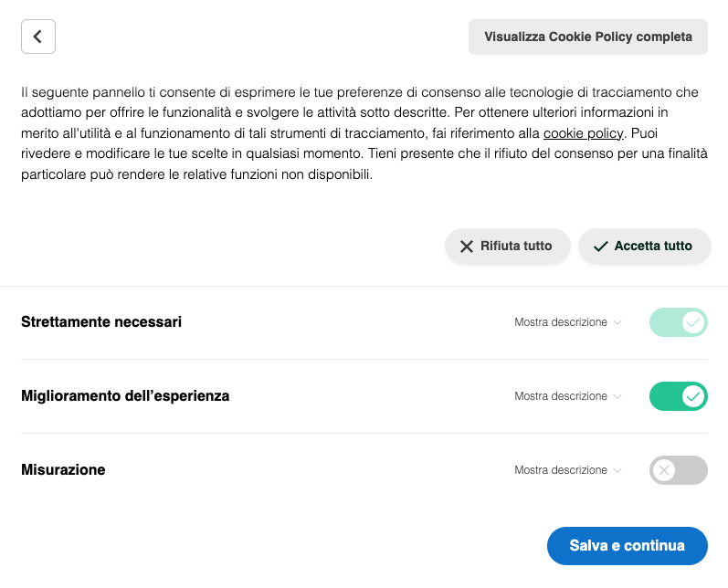Click the X icon in Rifiuta tutto
Image resolution: width=728 pixels, height=588 pixels.
[467, 247]
